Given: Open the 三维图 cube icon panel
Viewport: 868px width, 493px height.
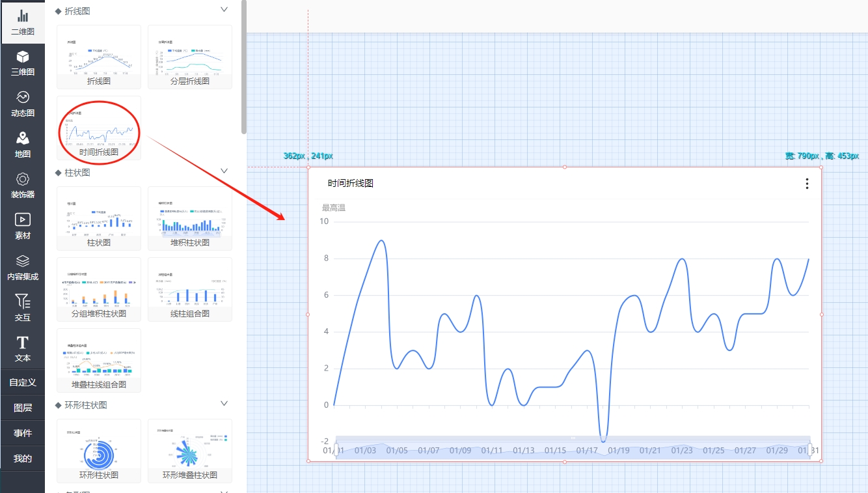Looking at the screenshot, I should [x=23, y=63].
